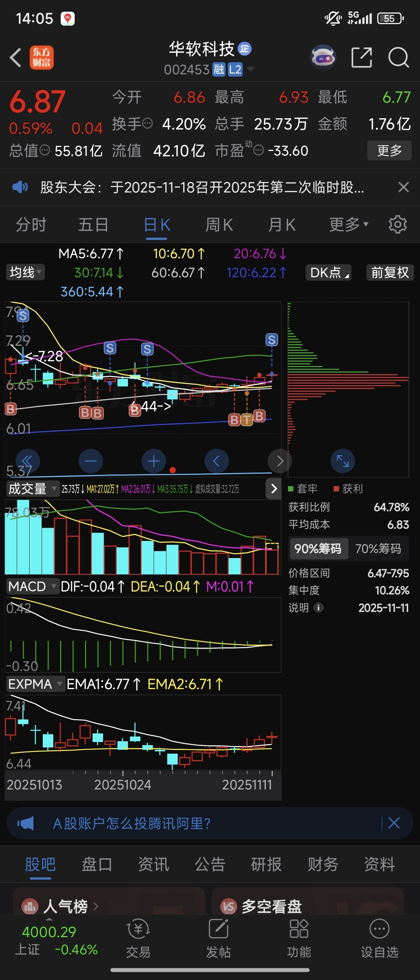Switch to the 公告 tab
The height and width of the screenshot is (980, 420).
[210, 864]
